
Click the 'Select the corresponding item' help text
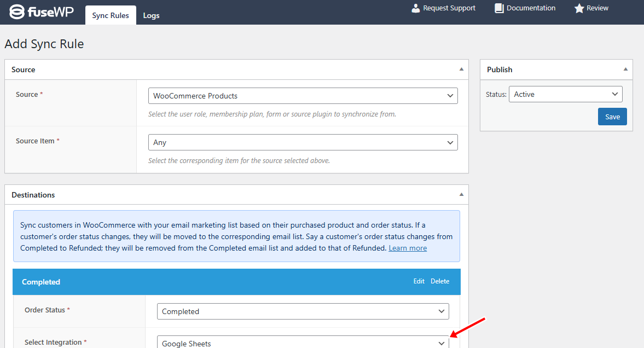[239, 161]
